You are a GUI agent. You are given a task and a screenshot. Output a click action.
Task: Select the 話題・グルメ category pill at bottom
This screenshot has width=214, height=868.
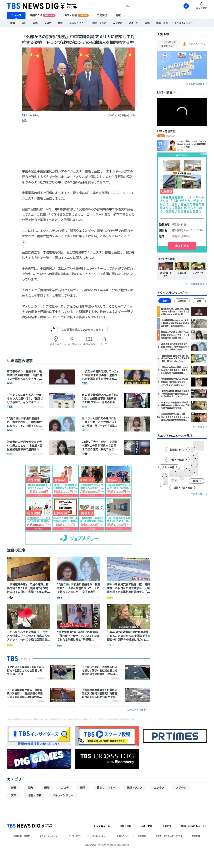(x=135, y=787)
